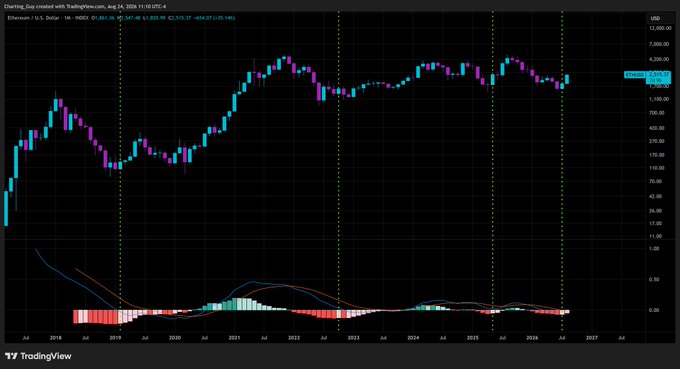Click the 7,000.00 price axis label
This screenshot has height=369, width=680.
(660, 44)
